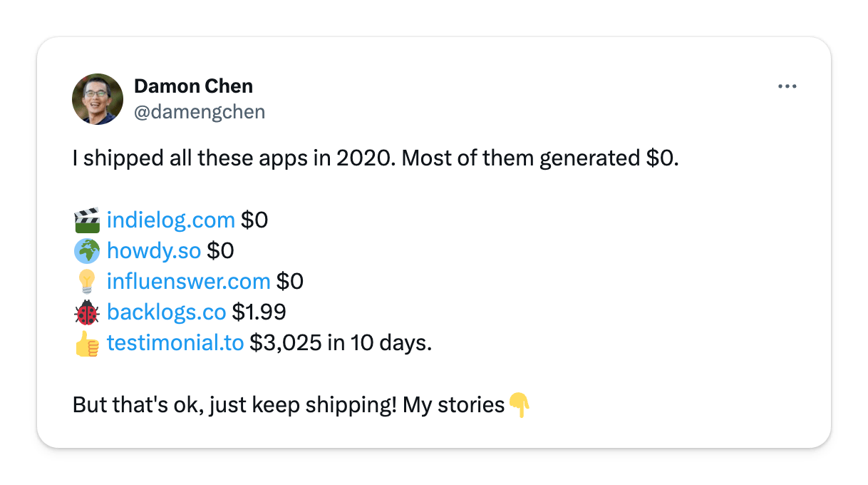This screenshot has width=868, height=485.
Task: Click the light bulb emoji beside influenswer.com
Action: point(86,282)
